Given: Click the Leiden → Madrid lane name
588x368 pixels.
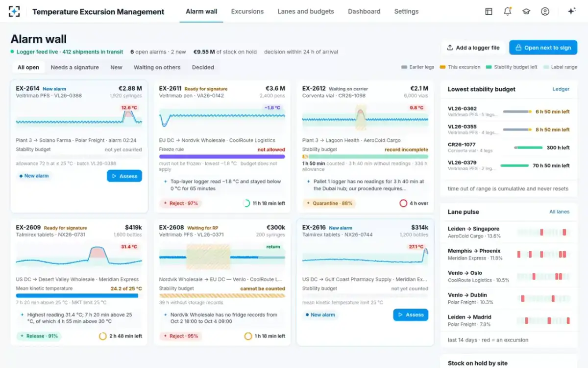Looking at the screenshot, I should 468,317.
